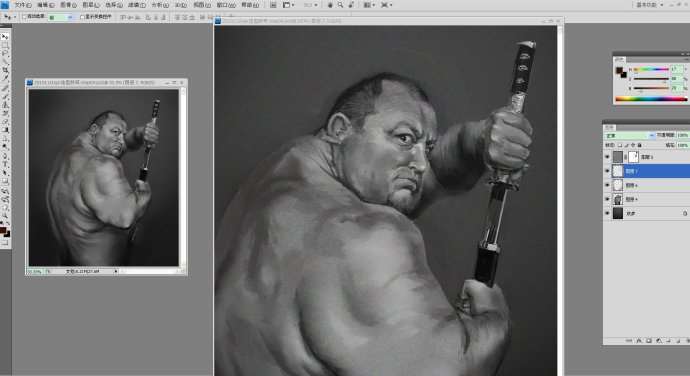Select the Type (T) tool
This screenshot has height=376, width=690.
(x=5, y=164)
